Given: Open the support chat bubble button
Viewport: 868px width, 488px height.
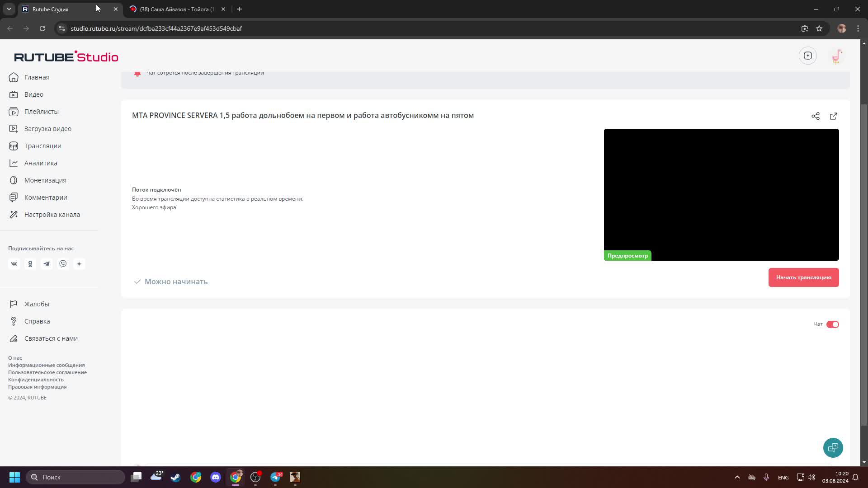Looking at the screenshot, I should point(833,447).
